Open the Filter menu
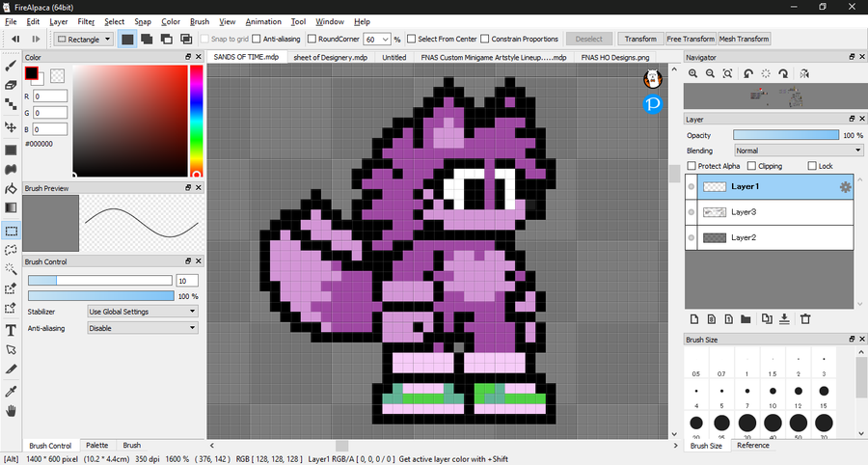Screen dimensions: 868x465 coord(86,21)
